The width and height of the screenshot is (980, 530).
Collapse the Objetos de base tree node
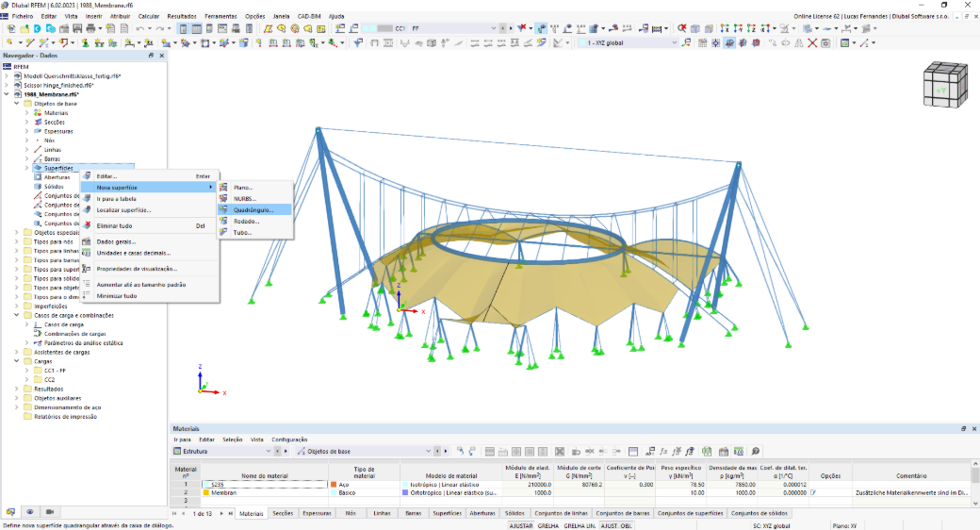[x=17, y=103]
